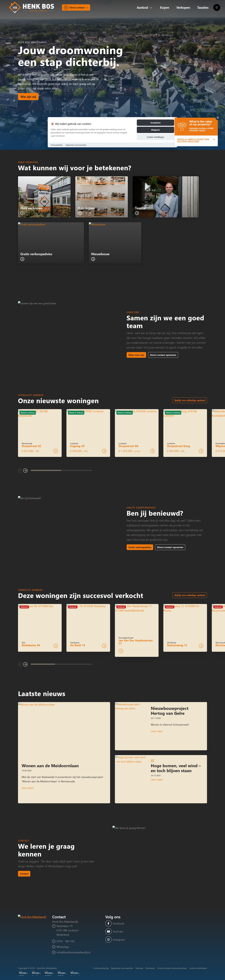The image size is (225, 980).
Task: Click the verkochte woningen carousel progress bar
Action: 61,664
